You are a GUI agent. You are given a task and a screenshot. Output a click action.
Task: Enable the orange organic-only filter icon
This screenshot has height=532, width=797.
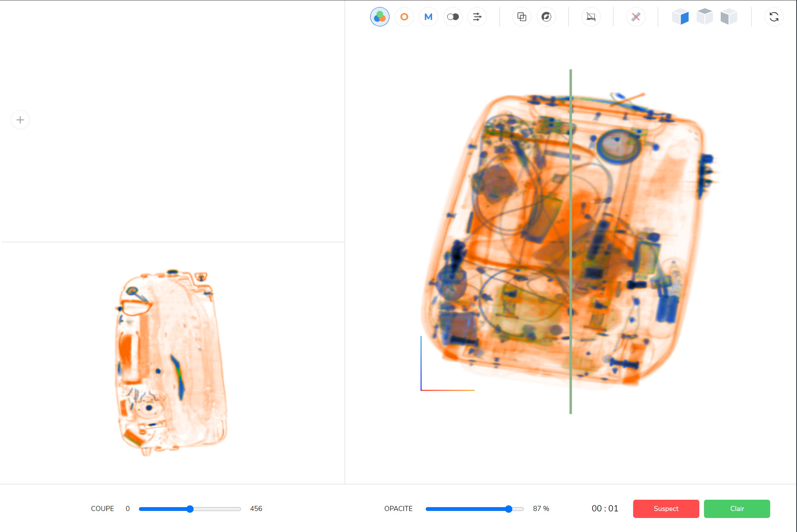(404, 17)
